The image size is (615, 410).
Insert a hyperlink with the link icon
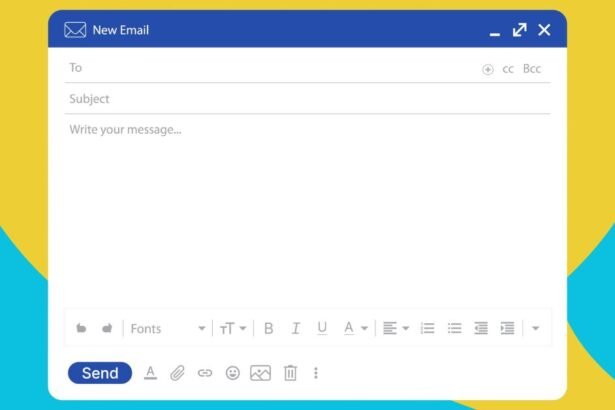(x=205, y=373)
